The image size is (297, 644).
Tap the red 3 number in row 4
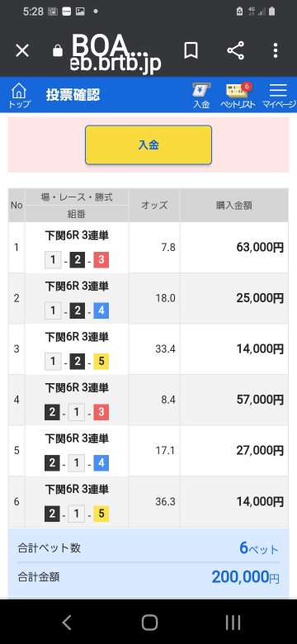101,413
